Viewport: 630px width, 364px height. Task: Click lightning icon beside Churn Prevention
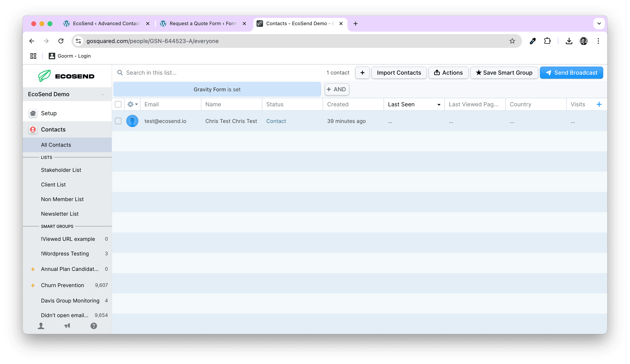[x=33, y=285]
